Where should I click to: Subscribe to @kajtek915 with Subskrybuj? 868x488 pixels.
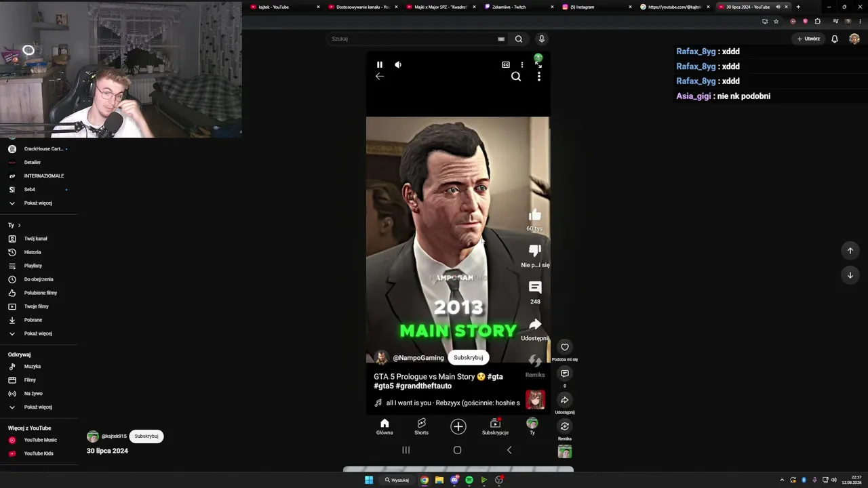point(146,436)
